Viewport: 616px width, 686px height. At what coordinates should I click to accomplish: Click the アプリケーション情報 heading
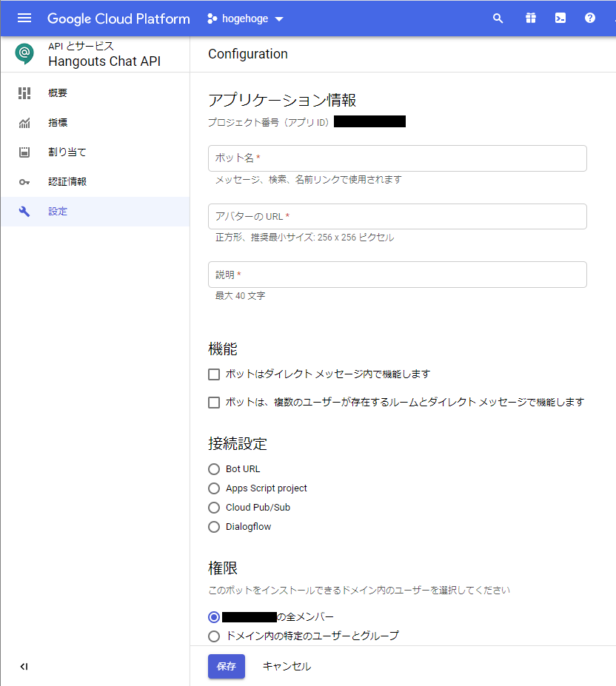pyautogui.click(x=282, y=100)
